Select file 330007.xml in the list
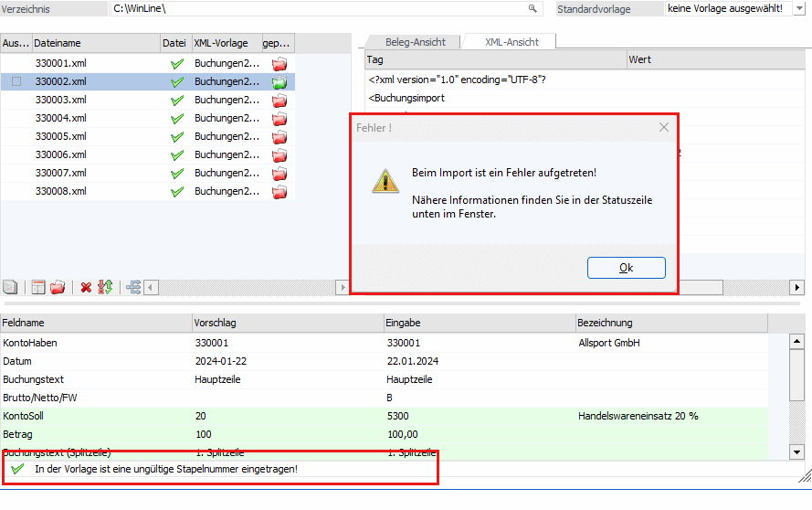This screenshot has width=812, height=510. coord(61,173)
